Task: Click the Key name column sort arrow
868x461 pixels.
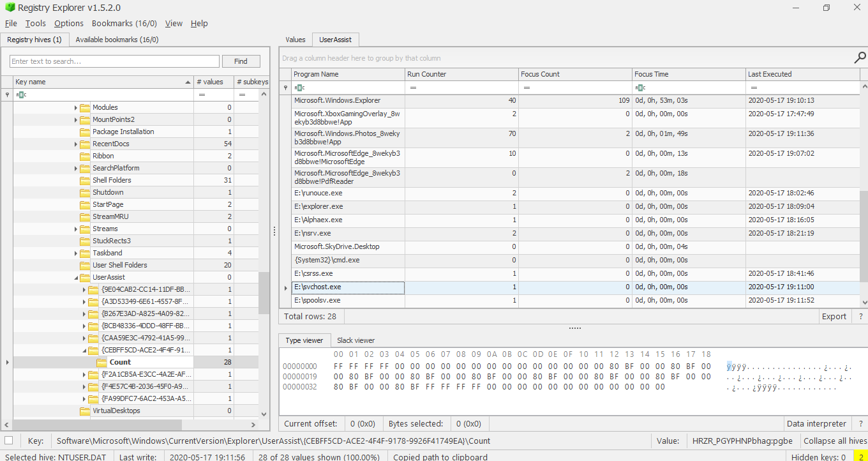Action: pos(188,82)
